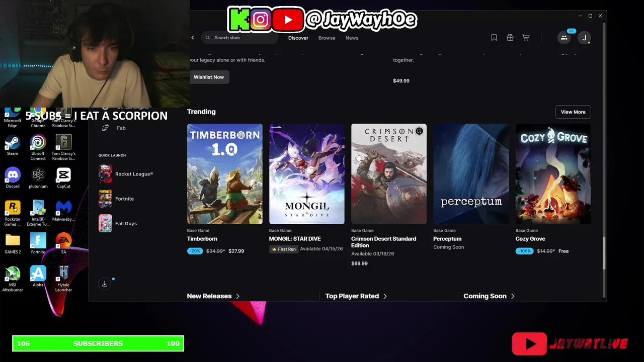Switch to the Discover tab
Screen dimensions: 644x362
pyautogui.click(x=298, y=38)
